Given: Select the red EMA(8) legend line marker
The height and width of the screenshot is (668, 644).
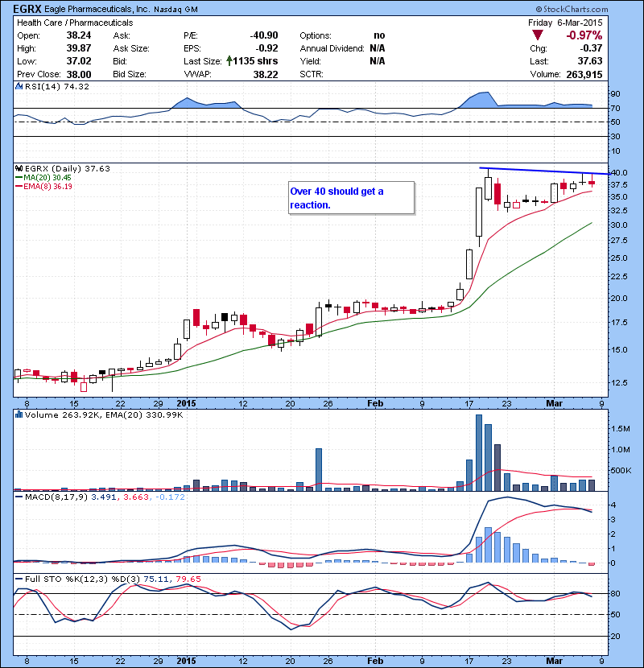Looking at the screenshot, I should click(19, 187).
